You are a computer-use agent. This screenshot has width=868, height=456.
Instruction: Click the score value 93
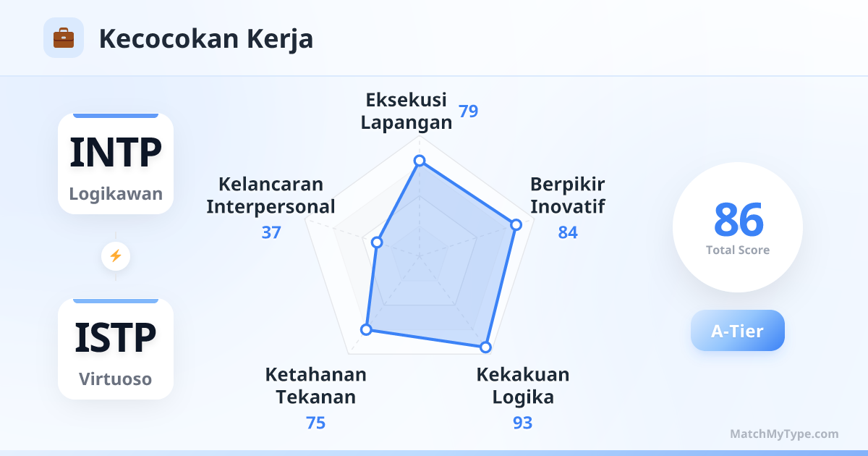tap(523, 423)
